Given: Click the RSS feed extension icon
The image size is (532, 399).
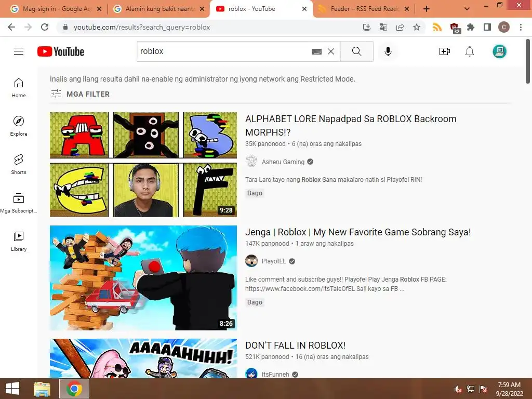Looking at the screenshot, I should (x=437, y=27).
